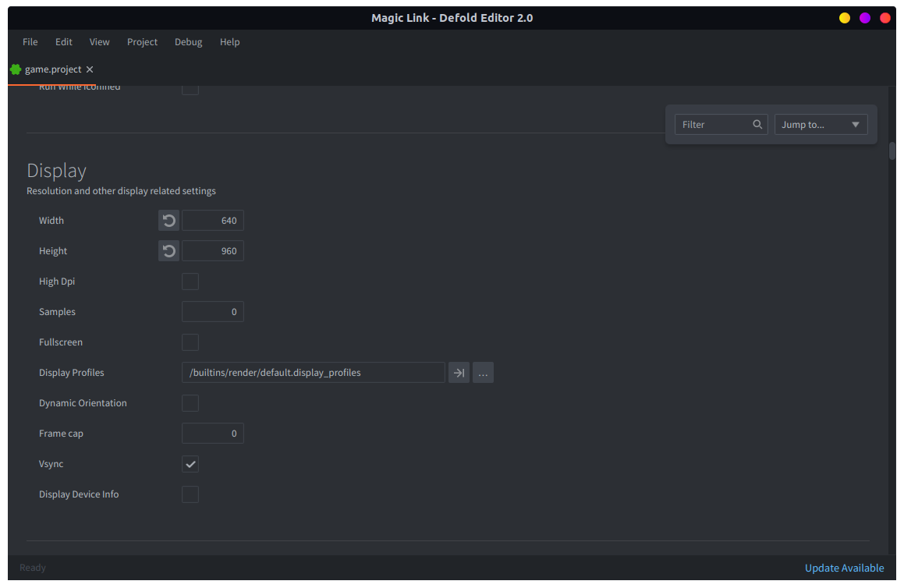The height and width of the screenshot is (588, 904).
Task: Reset the Height value to default
Action: (168, 251)
